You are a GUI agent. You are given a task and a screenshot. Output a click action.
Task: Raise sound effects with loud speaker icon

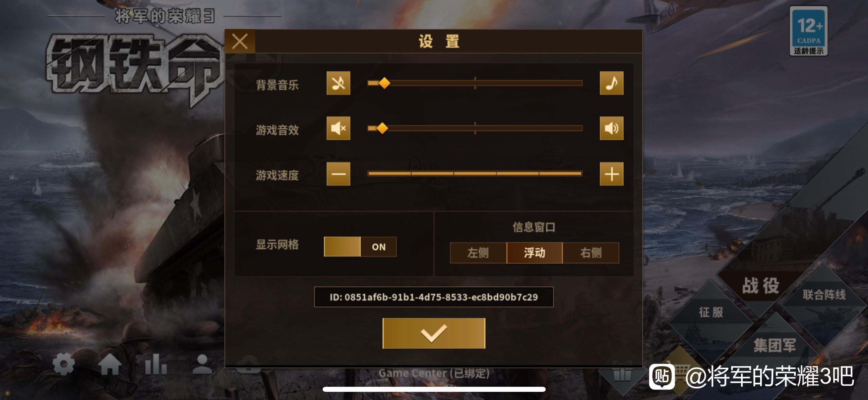[x=612, y=128]
